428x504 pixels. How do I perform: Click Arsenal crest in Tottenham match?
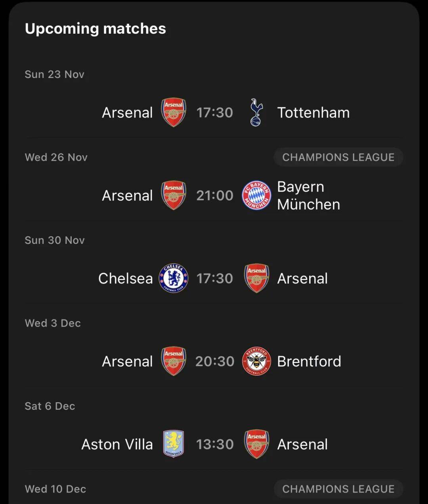coord(174,112)
